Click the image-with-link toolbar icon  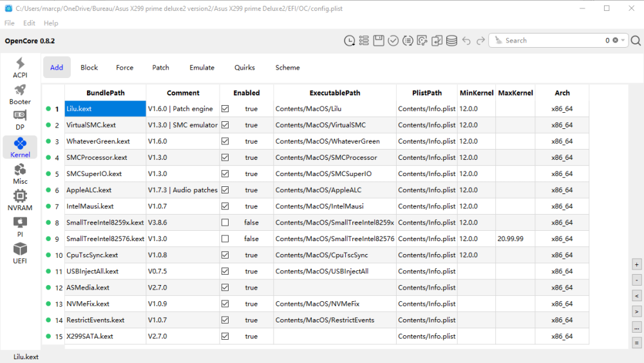coord(422,40)
